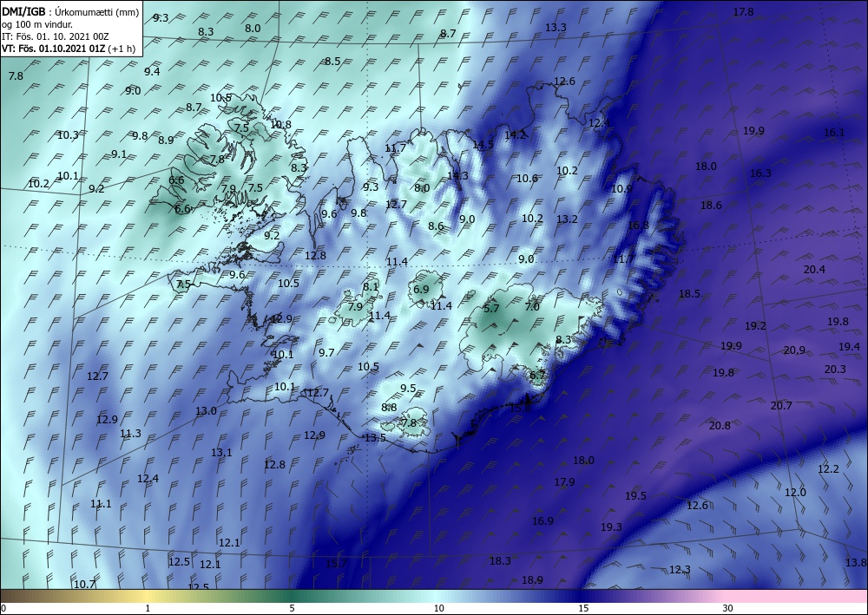Click the 5.7 value on the glacier

[491, 308]
